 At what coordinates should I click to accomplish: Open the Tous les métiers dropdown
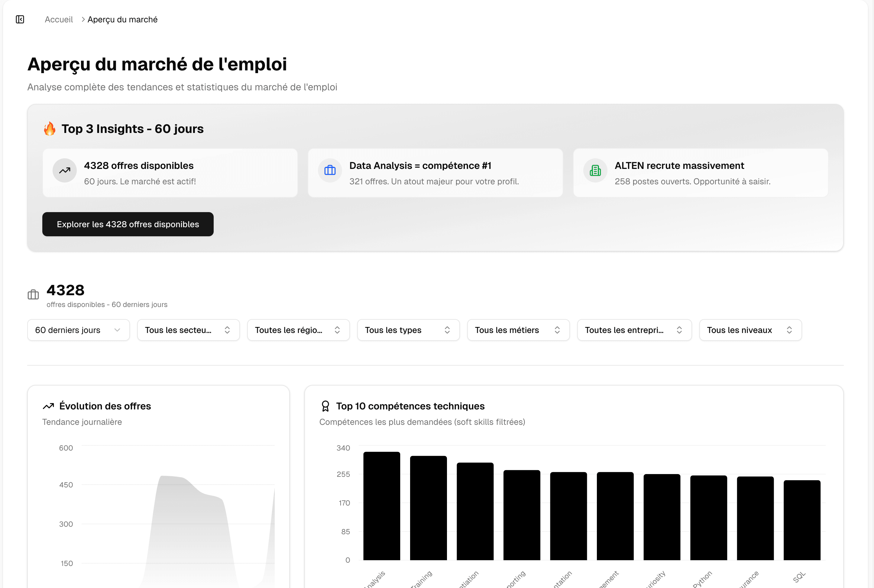(x=518, y=330)
